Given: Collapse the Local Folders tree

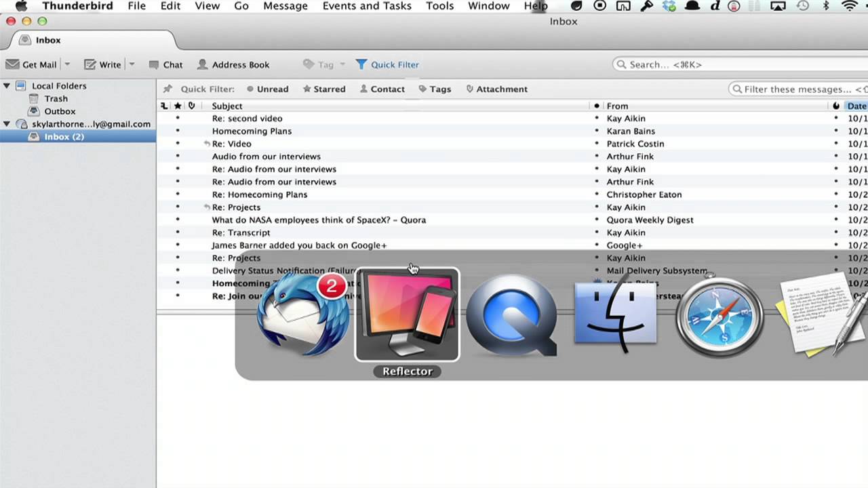Looking at the screenshot, I should click(x=7, y=85).
